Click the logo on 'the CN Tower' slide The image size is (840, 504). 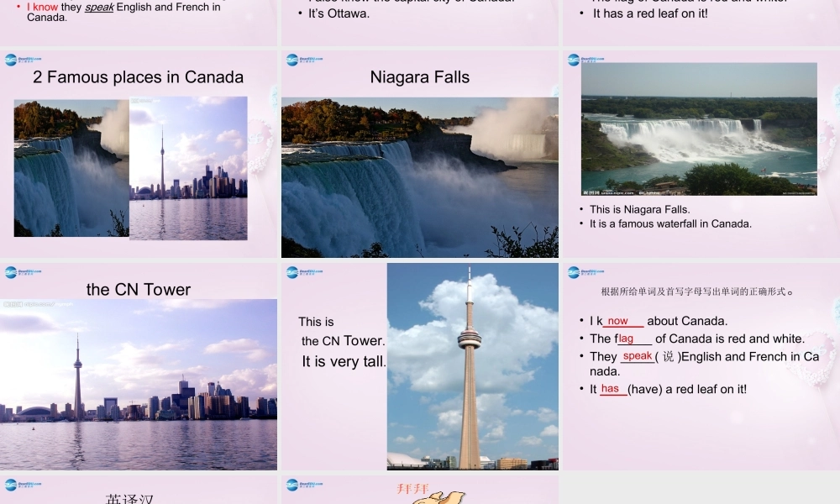tap(23, 272)
